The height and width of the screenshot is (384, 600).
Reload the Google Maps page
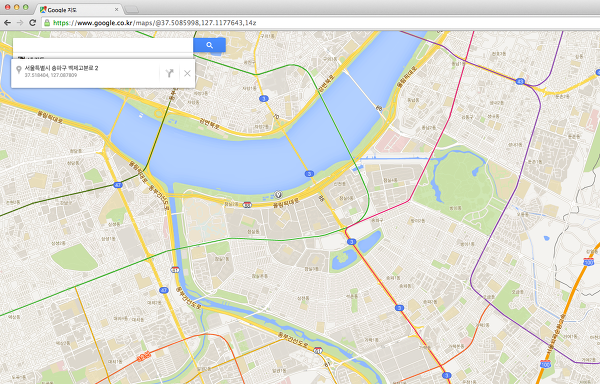click(x=33, y=23)
